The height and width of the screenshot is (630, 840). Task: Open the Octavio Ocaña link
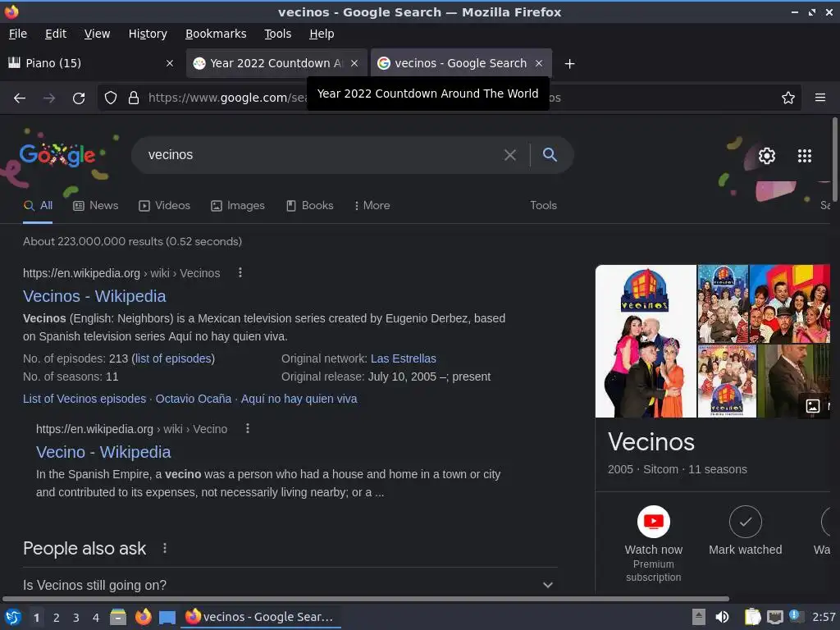click(194, 399)
